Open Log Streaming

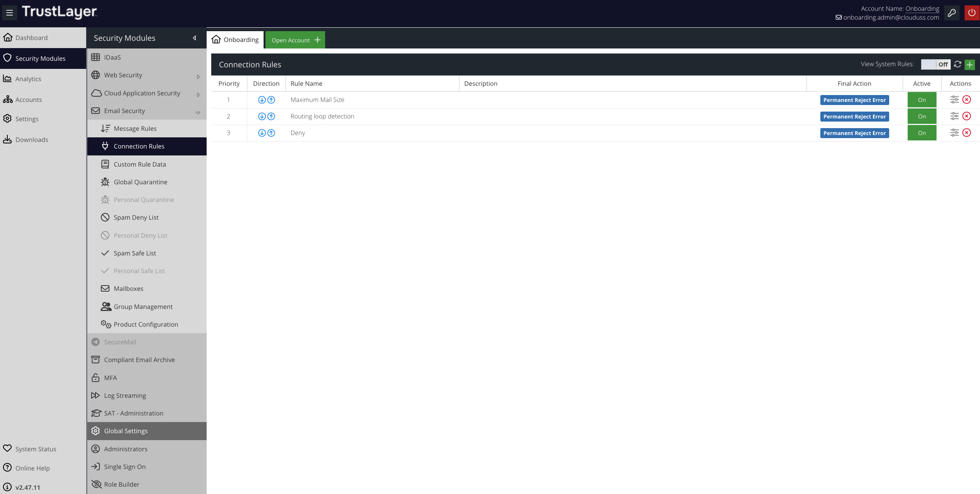147,396
